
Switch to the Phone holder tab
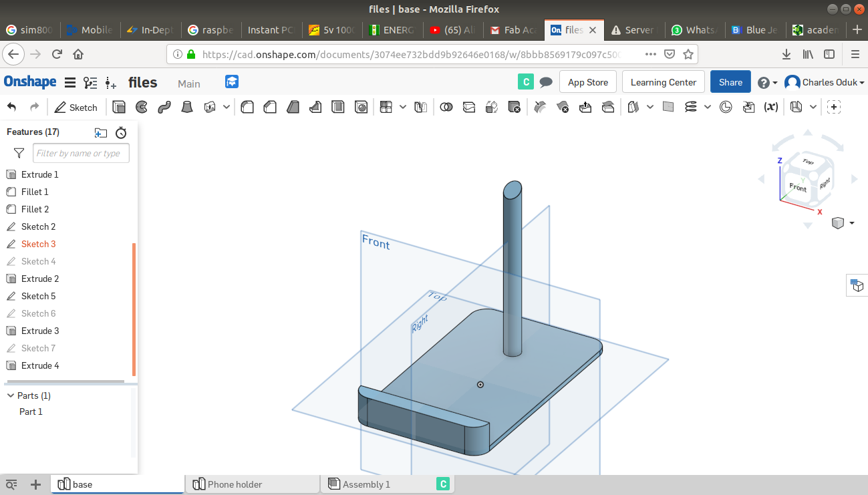[253, 484]
